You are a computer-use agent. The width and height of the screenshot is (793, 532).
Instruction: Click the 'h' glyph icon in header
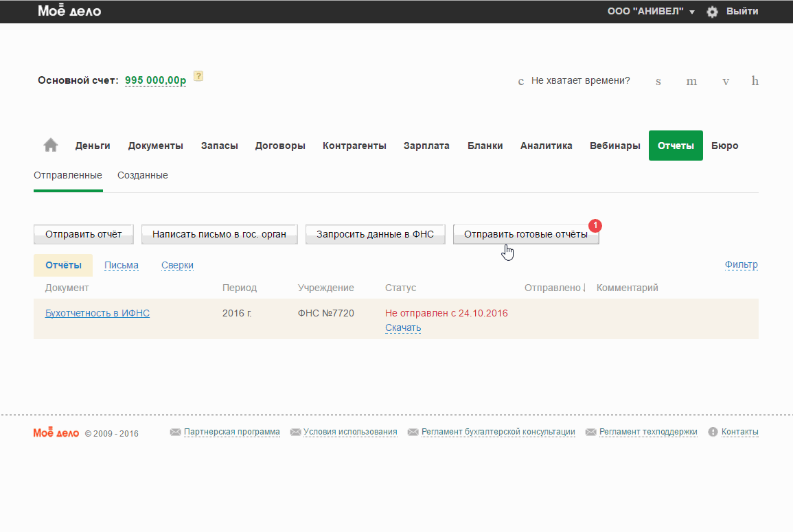point(755,81)
